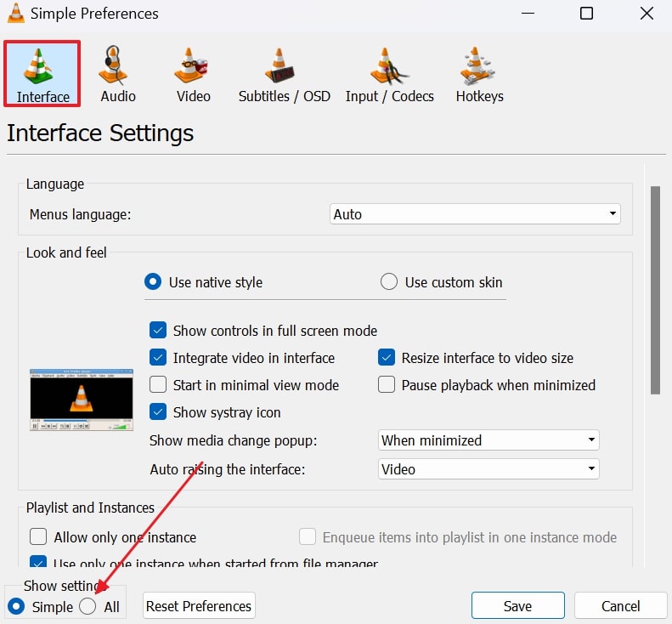Select the Use native style radio button
Screen dimensions: 672x624
click(153, 282)
